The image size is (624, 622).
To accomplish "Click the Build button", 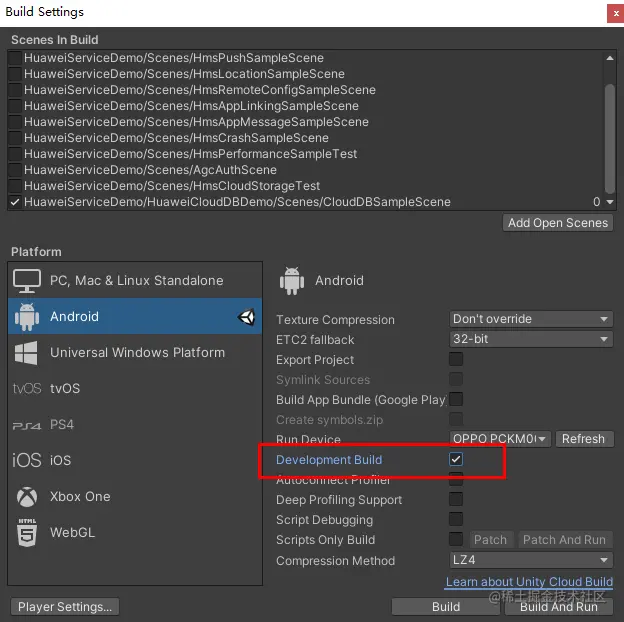I will click(446, 606).
